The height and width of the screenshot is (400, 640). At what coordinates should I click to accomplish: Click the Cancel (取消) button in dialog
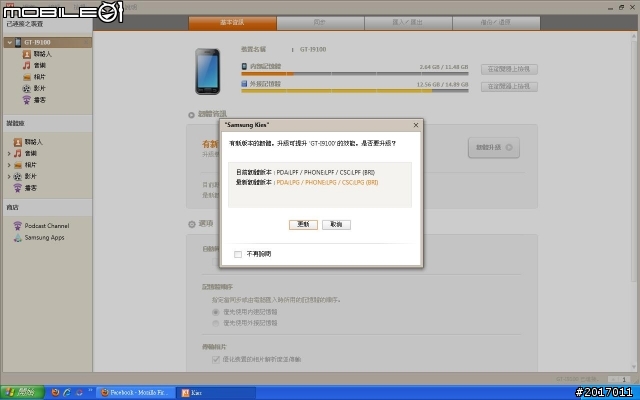[336, 224]
